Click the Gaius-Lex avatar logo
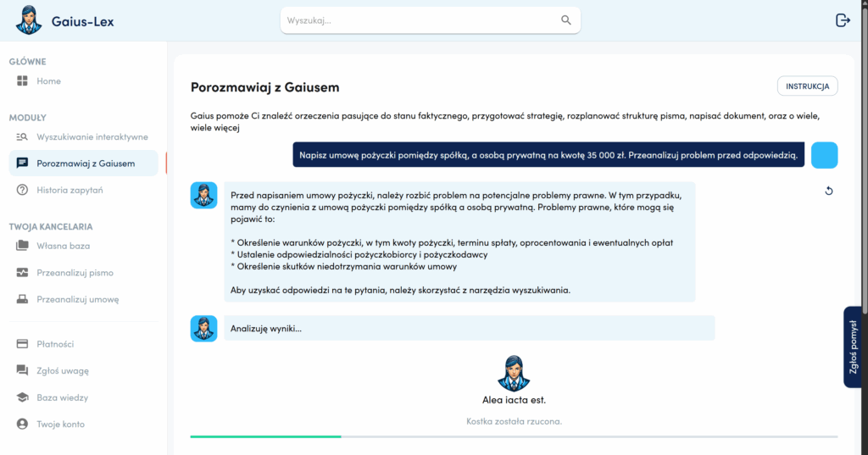868x455 pixels. coord(29,20)
